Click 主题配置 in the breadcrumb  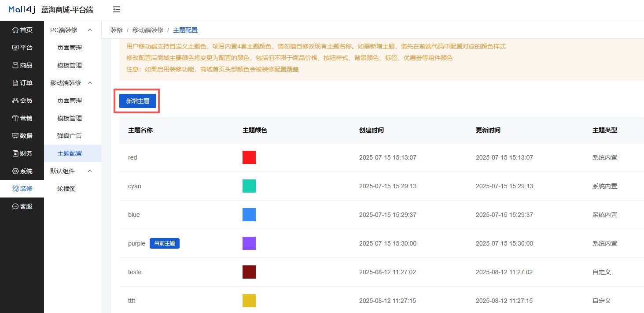pyautogui.click(x=185, y=30)
